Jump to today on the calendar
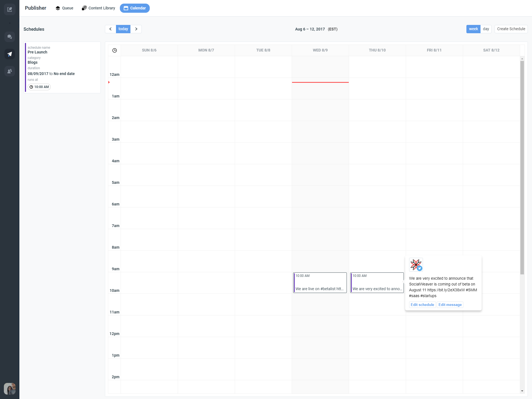 pyautogui.click(x=123, y=29)
